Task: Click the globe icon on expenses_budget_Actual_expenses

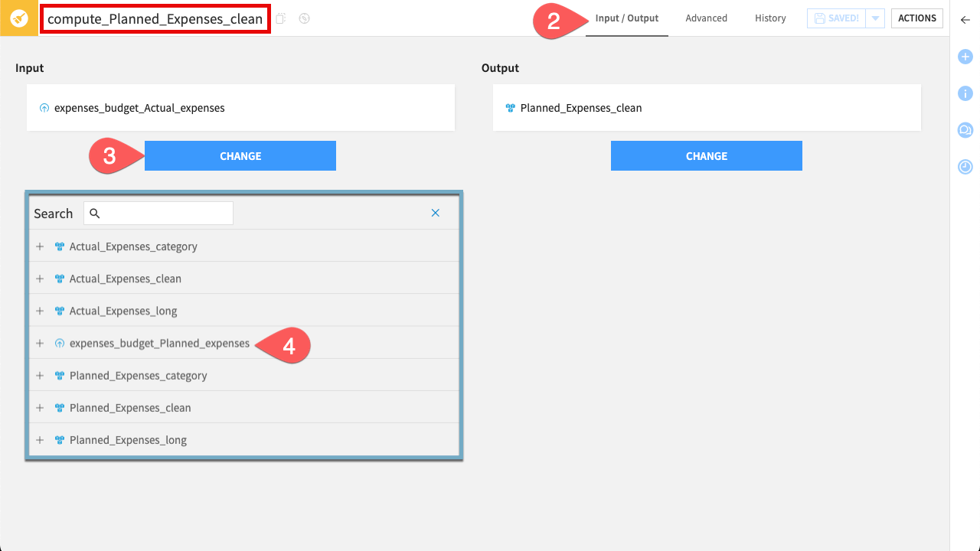Action: [x=44, y=108]
